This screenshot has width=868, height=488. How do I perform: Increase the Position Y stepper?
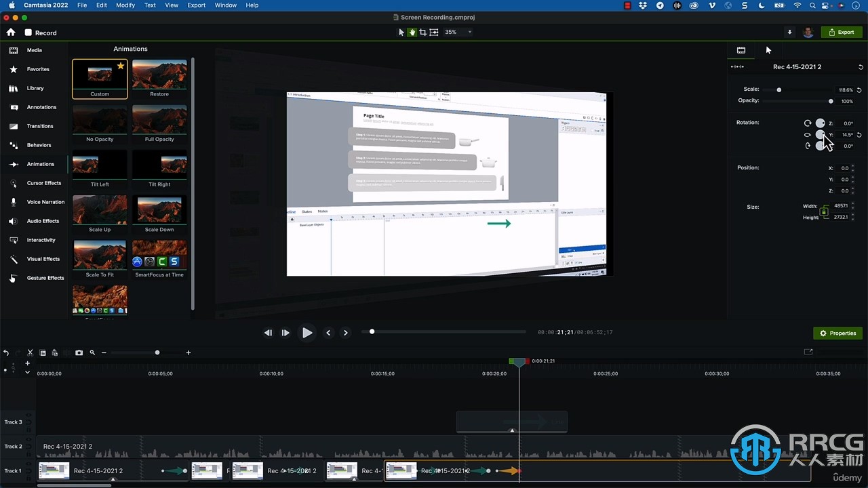(x=853, y=178)
